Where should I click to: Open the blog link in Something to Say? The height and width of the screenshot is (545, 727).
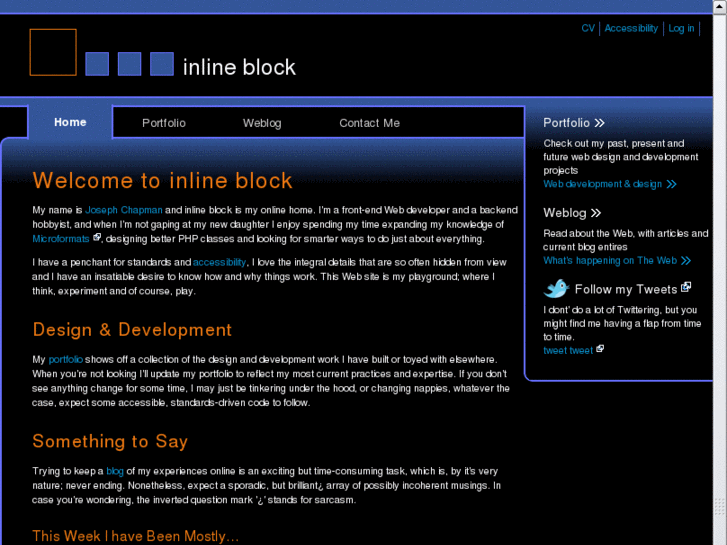[115, 471]
